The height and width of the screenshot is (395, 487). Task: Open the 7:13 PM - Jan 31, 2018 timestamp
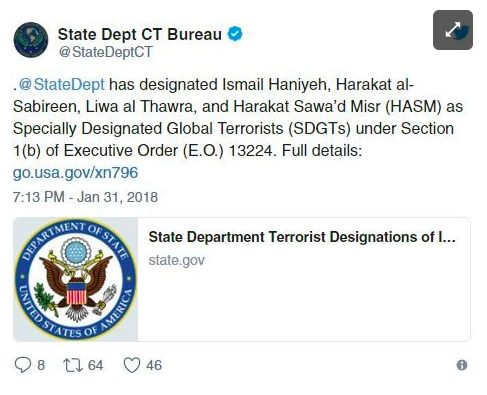(x=85, y=197)
